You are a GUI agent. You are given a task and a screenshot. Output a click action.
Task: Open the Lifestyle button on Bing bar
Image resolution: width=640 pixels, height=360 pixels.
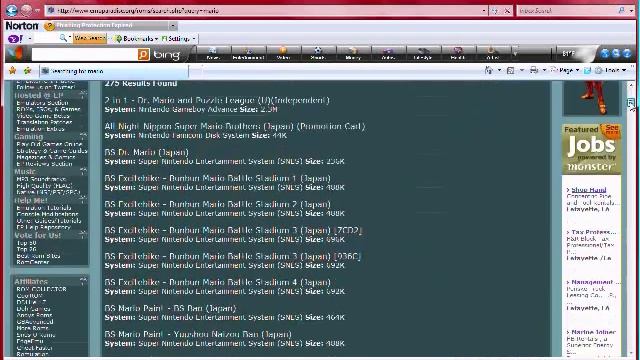tap(423, 53)
